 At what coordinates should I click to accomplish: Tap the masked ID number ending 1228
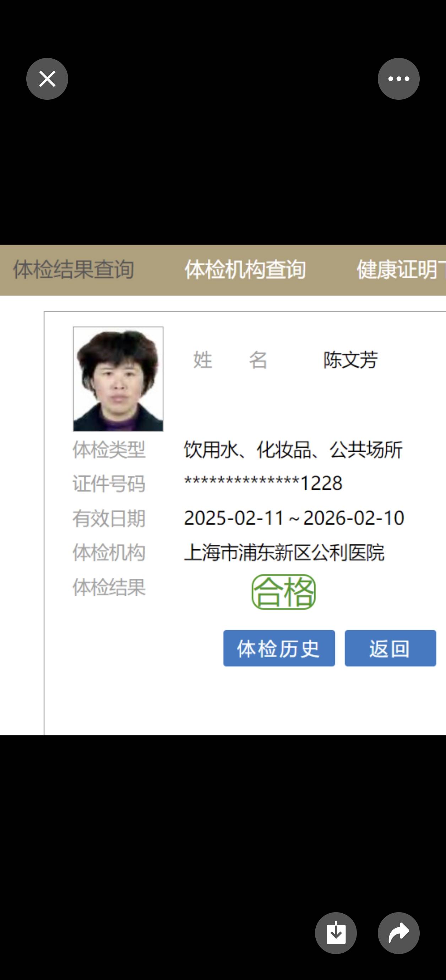coord(263,484)
